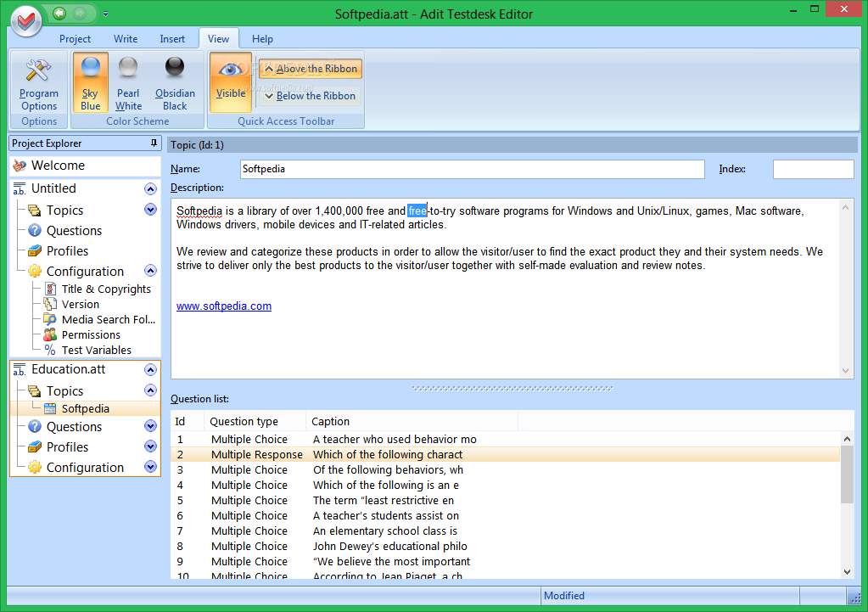Click the forward arrow in title bar

80,14
